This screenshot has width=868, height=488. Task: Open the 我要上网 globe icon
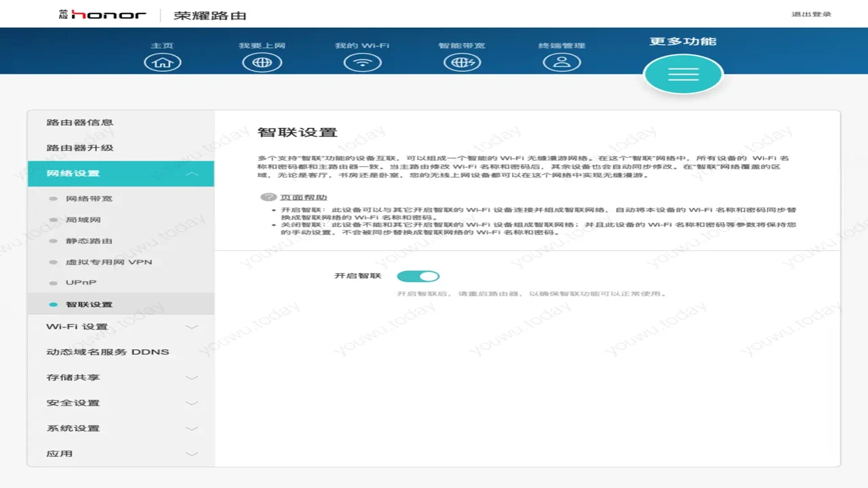pyautogui.click(x=262, y=62)
